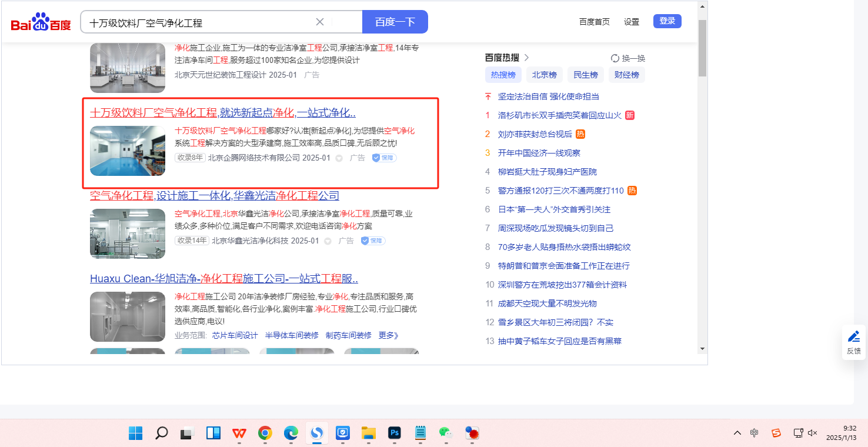Clear the search box with the X icon
Image resolution: width=868 pixels, height=447 pixels.
(x=320, y=22)
